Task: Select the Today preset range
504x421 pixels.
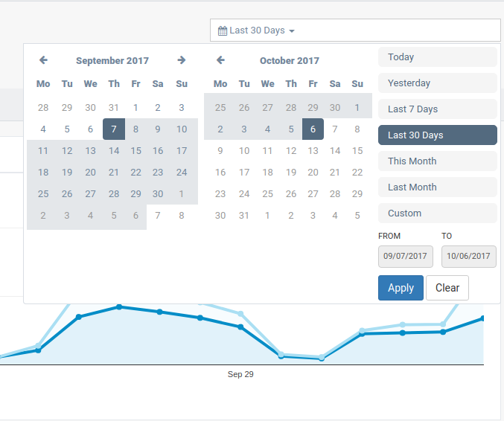Action: click(x=438, y=57)
